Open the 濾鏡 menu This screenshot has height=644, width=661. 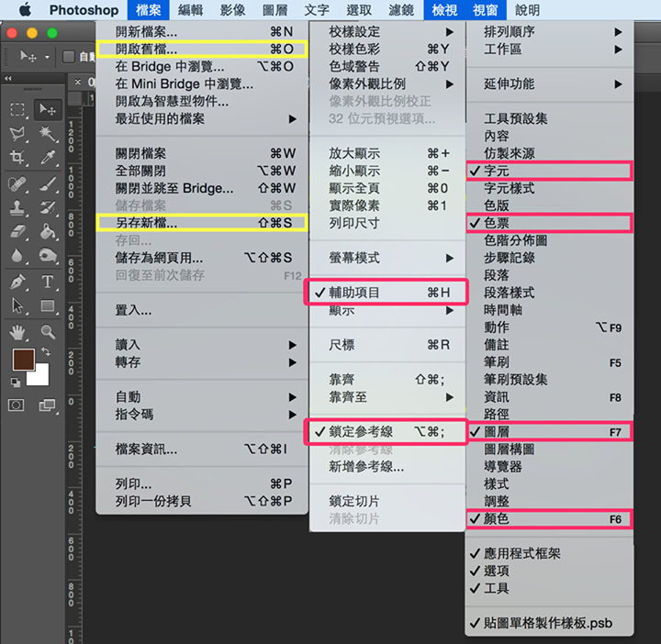[401, 10]
